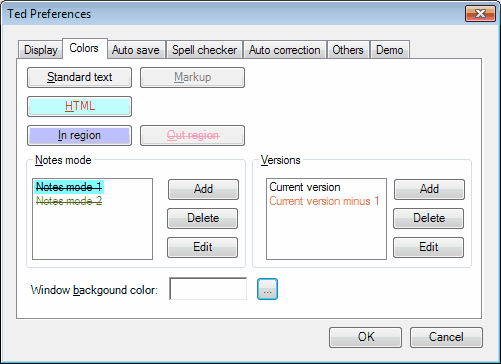Go to the Auto correction tab
This screenshot has width=501, height=364.
(285, 50)
